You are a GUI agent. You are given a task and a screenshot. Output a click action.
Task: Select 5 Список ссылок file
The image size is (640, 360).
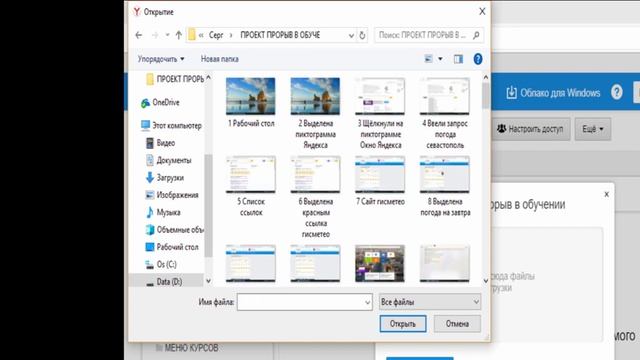tap(251, 186)
